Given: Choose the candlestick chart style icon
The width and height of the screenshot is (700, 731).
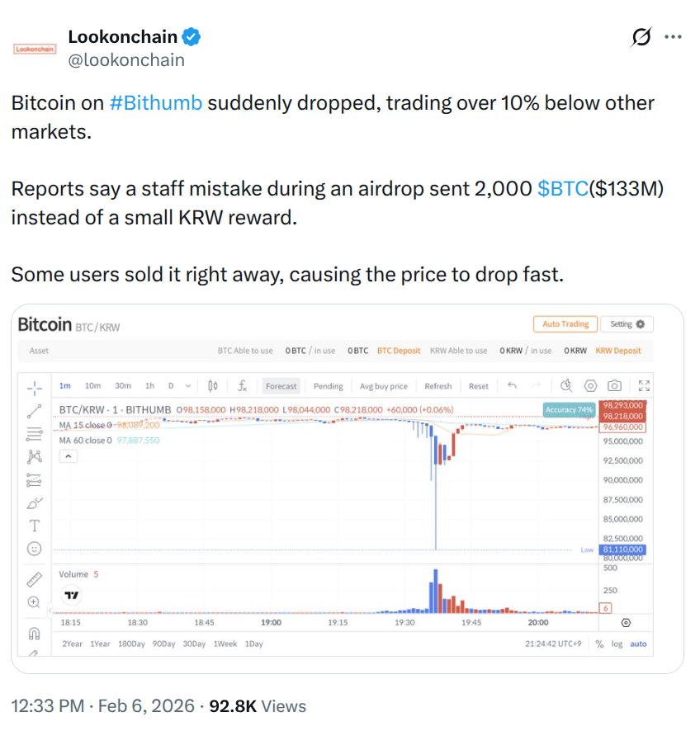Looking at the screenshot, I should point(213,386).
